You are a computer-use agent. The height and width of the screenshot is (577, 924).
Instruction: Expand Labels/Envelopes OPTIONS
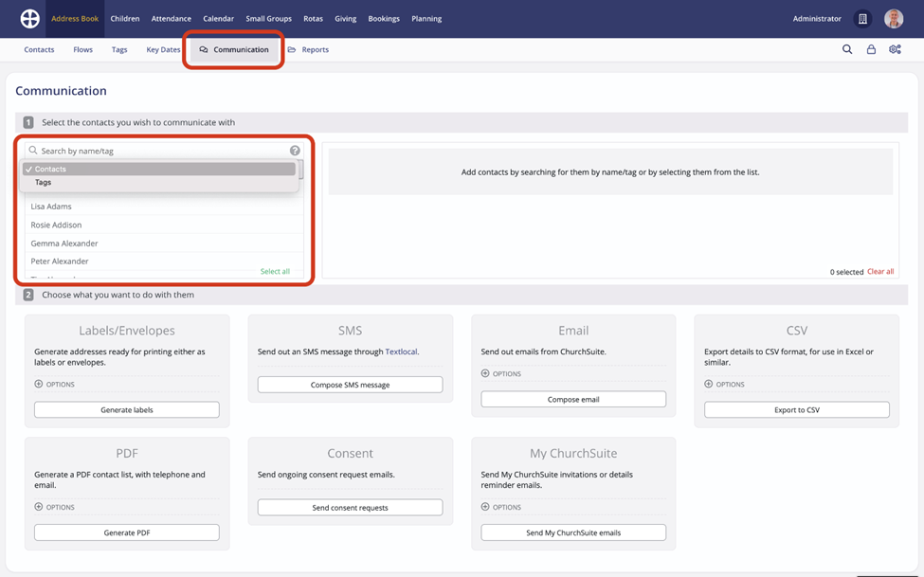(55, 385)
